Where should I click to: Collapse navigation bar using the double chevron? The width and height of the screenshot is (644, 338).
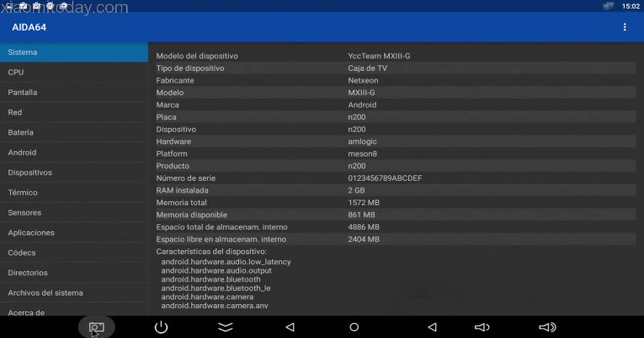click(225, 326)
